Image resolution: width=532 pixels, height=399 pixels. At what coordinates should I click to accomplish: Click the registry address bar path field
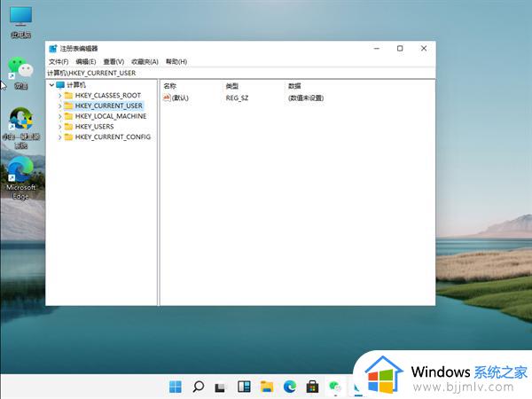240,73
